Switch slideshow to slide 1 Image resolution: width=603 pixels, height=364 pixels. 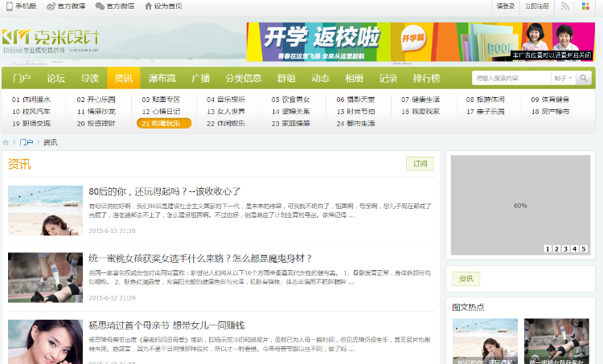548,248
